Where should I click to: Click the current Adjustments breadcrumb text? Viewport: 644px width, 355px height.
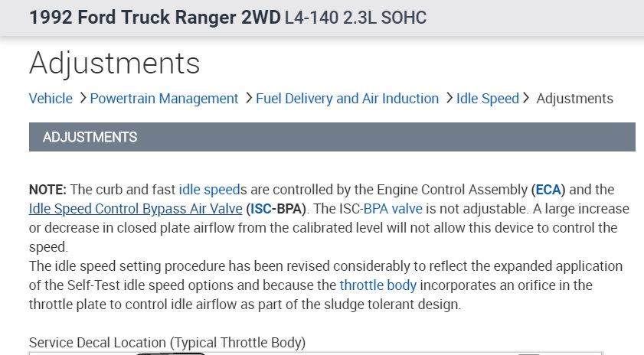(574, 99)
